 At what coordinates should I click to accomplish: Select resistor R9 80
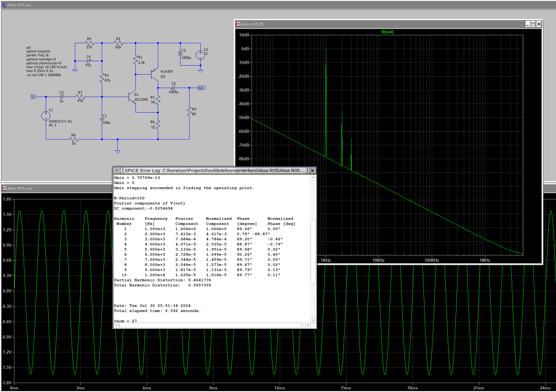tap(189, 111)
